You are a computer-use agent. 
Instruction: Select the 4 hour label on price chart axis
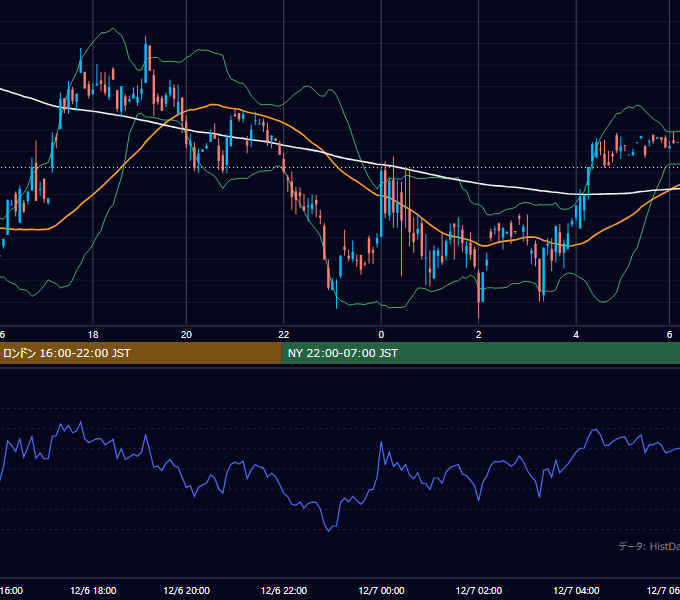576,335
